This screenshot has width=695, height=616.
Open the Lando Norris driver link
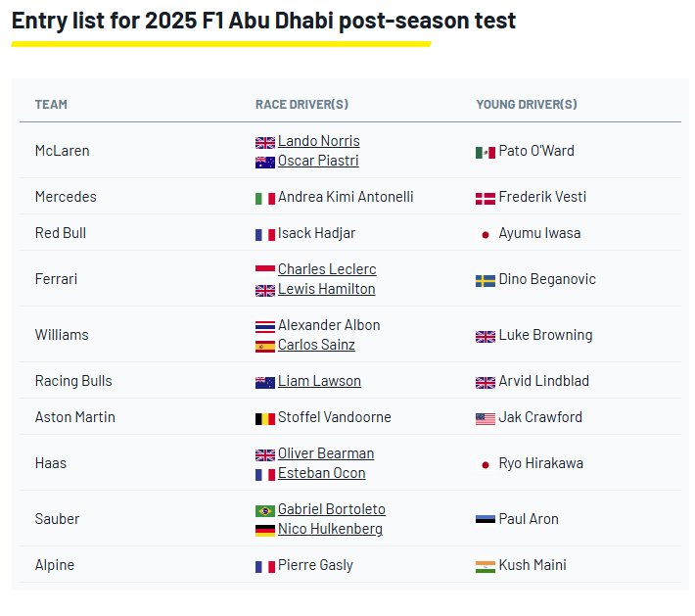pos(318,141)
